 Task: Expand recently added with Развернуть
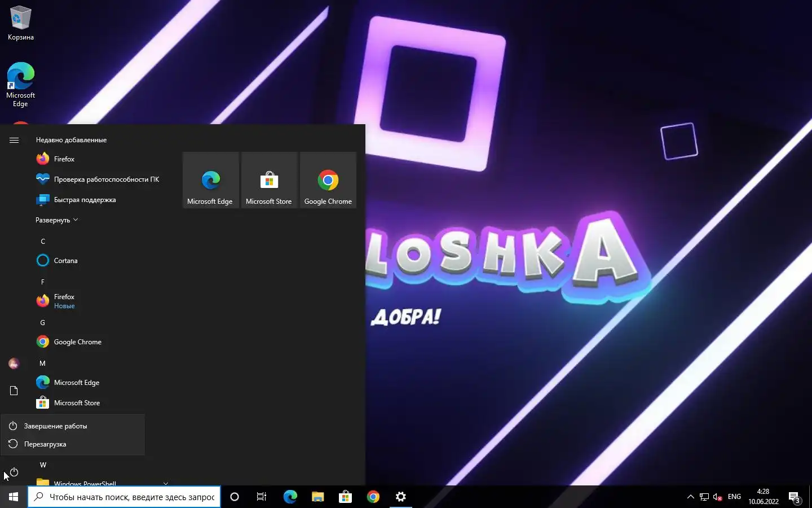[56, 220]
